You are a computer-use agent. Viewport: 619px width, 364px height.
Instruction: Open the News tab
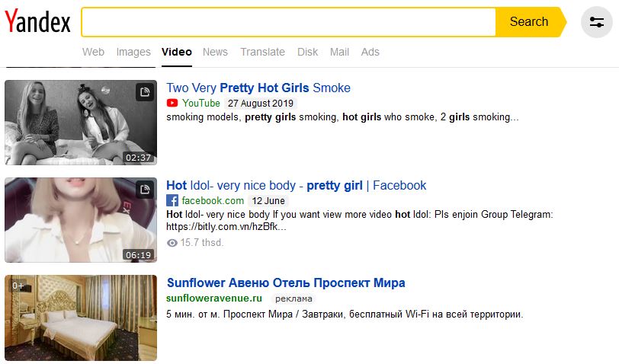pos(215,52)
